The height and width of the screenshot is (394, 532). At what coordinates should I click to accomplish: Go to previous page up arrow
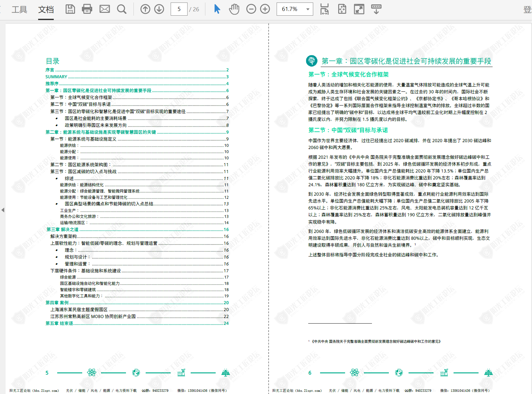(x=145, y=9)
